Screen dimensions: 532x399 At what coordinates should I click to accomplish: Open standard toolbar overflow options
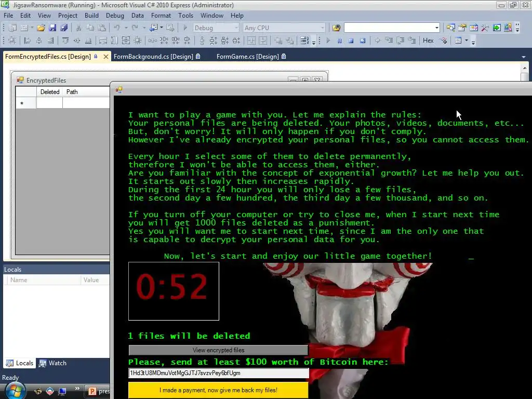pos(517,28)
